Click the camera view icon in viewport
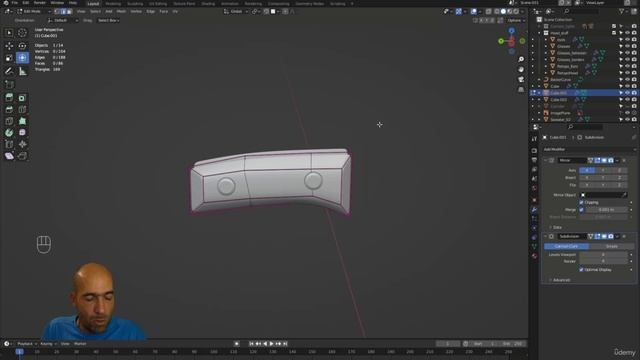 (521, 79)
